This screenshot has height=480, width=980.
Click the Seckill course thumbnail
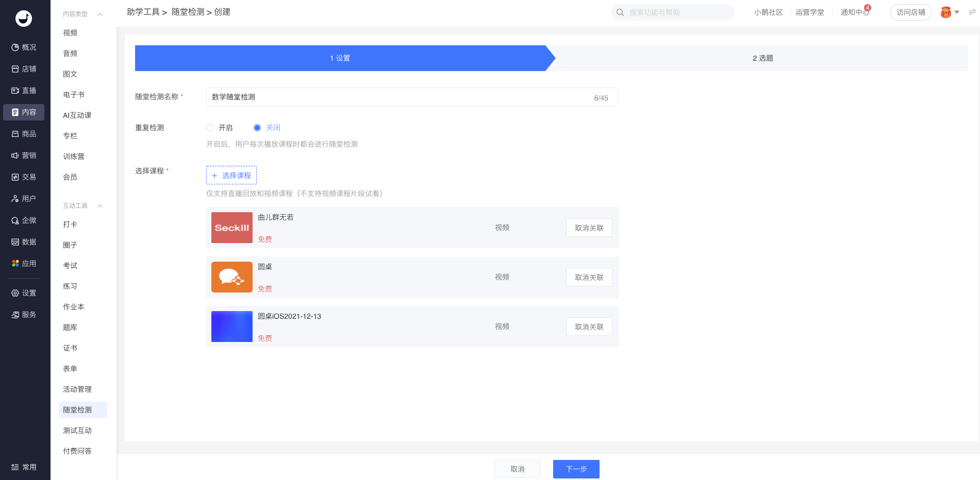coord(232,228)
